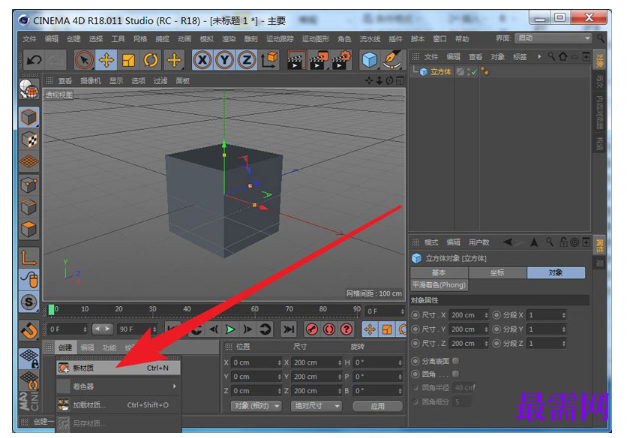628x438 pixels.
Task: Expand the 着色器 submenu arrow
Action: [175, 386]
